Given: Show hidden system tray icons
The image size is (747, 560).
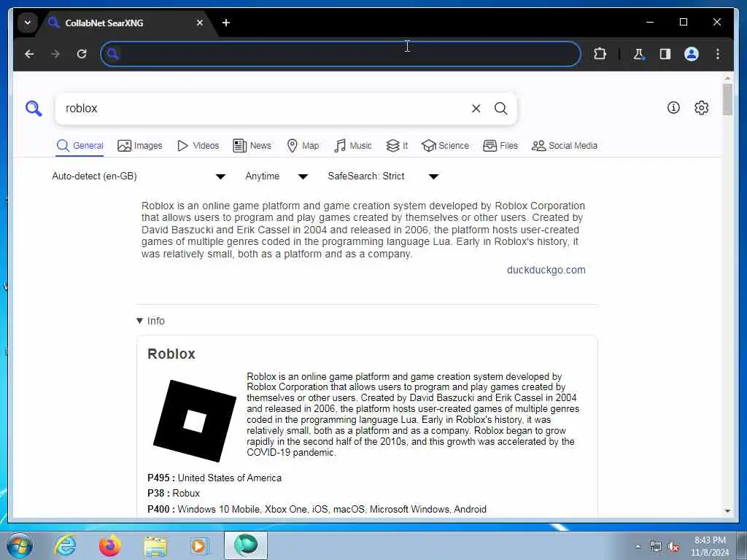Looking at the screenshot, I should pyautogui.click(x=638, y=547).
